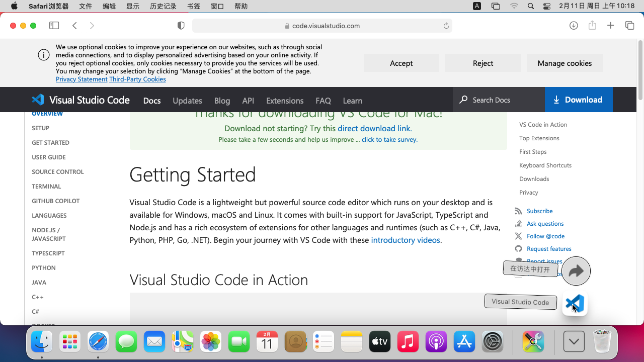The width and height of the screenshot is (644, 362).
Task: Collapse the Downloads stack chevron in Dock
Action: (574, 342)
